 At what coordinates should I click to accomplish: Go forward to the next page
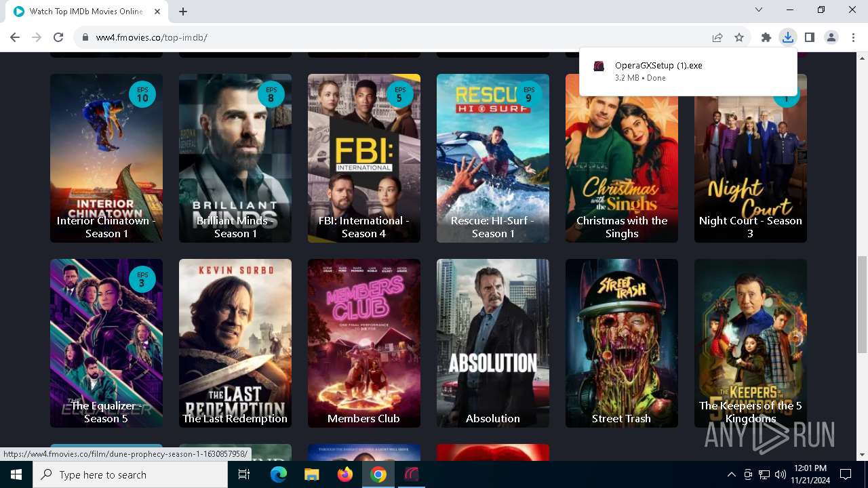click(x=37, y=37)
